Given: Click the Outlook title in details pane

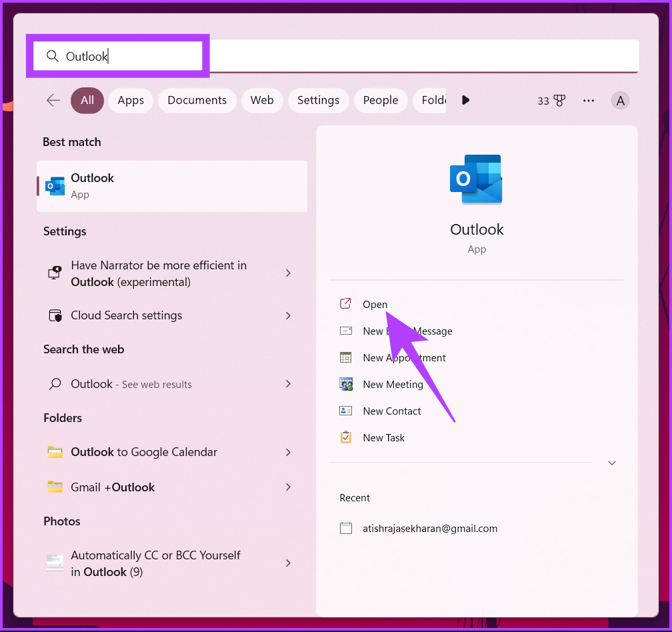Looking at the screenshot, I should point(477,229).
